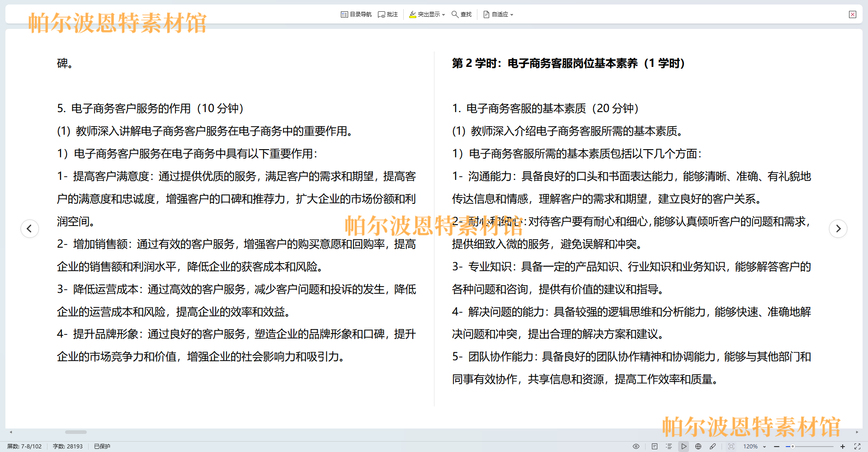Click the text 1- 沟通能力

point(482,176)
